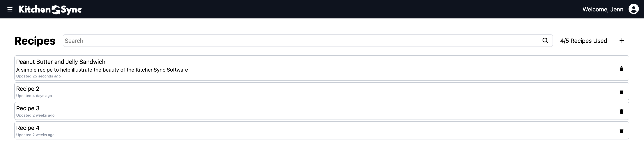Delete the Peanut Butter and Jelly Sandwich recipe
Viewport: 644px width, 159px height.
click(x=621, y=68)
